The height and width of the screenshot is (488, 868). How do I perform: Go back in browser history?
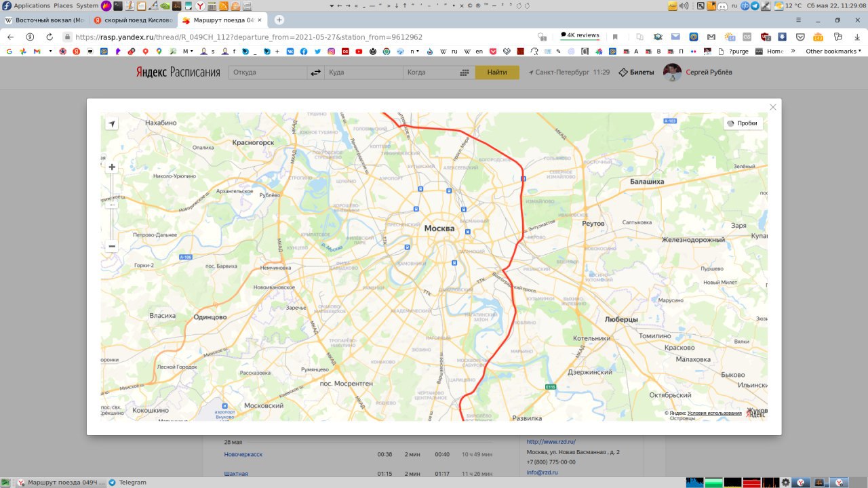10,37
